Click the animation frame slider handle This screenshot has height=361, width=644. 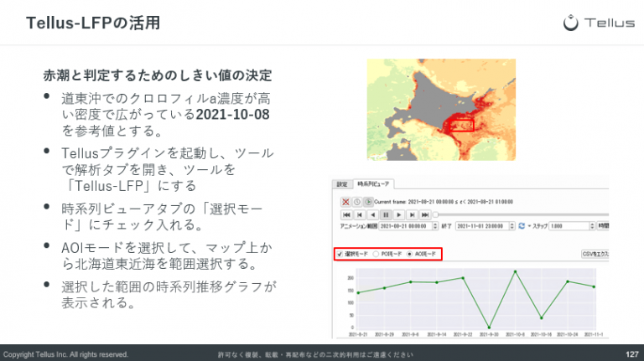pyautogui.click(x=435, y=214)
